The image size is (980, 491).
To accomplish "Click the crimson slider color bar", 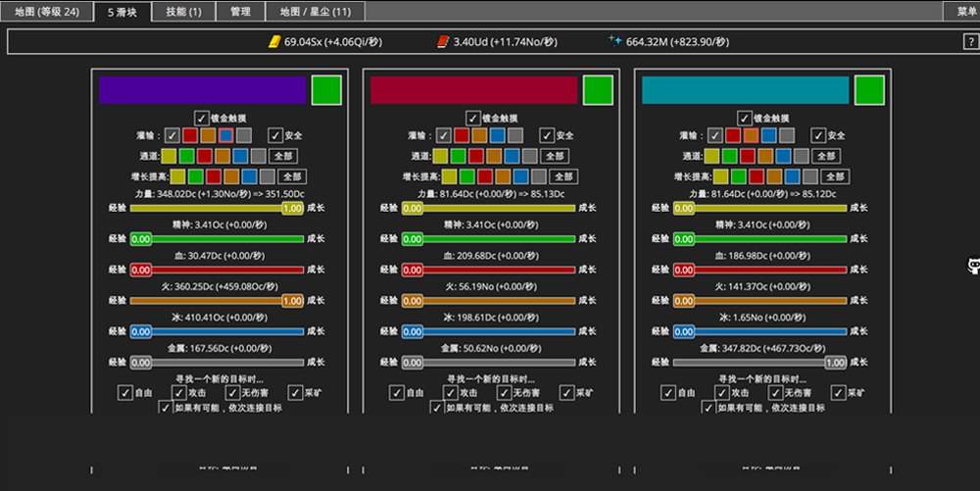I will [x=473, y=90].
